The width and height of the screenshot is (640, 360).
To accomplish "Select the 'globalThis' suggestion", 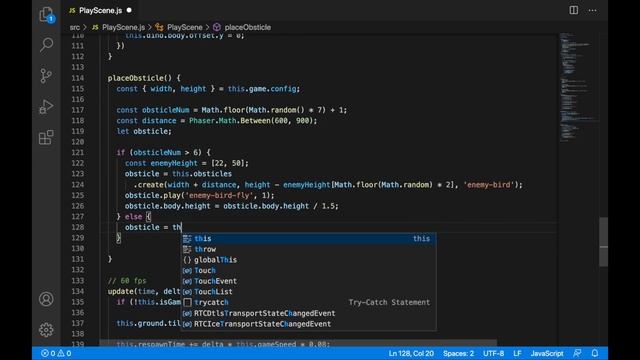I will (x=309, y=260).
